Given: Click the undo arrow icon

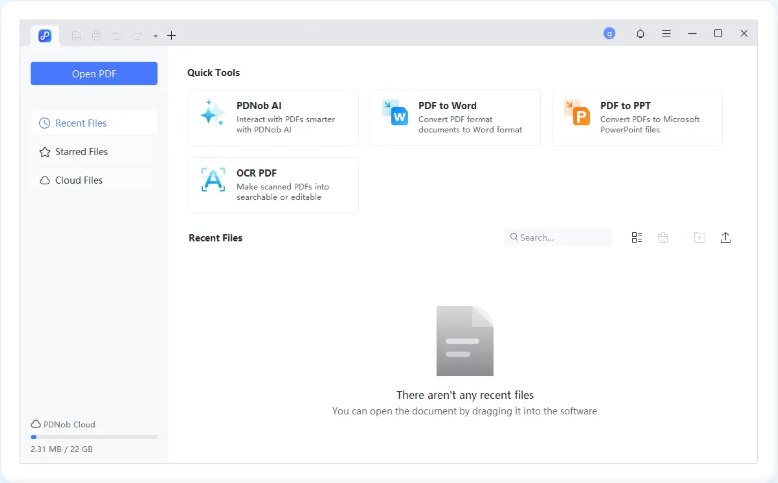Looking at the screenshot, I should point(117,36).
